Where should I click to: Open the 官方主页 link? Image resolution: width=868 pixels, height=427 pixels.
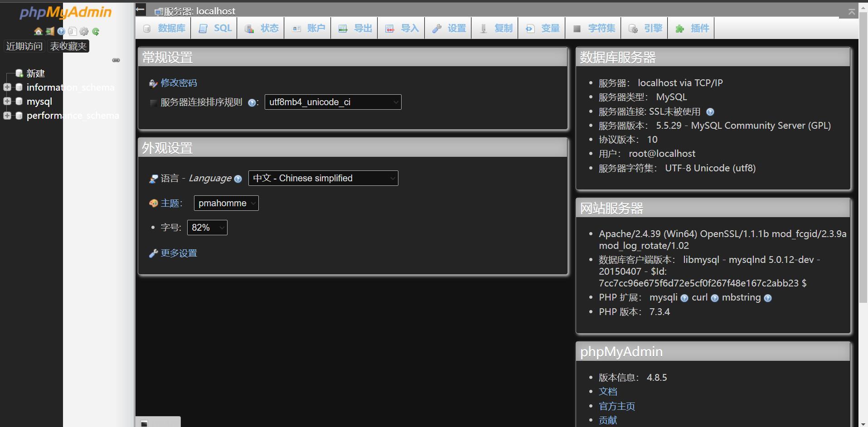[617, 406]
